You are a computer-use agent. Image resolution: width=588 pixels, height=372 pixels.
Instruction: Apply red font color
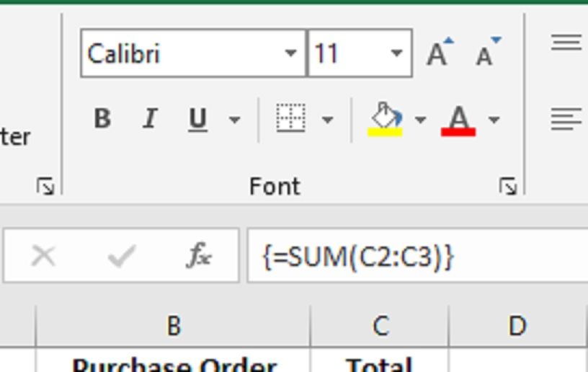pyautogui.click(x=458, y=120)
